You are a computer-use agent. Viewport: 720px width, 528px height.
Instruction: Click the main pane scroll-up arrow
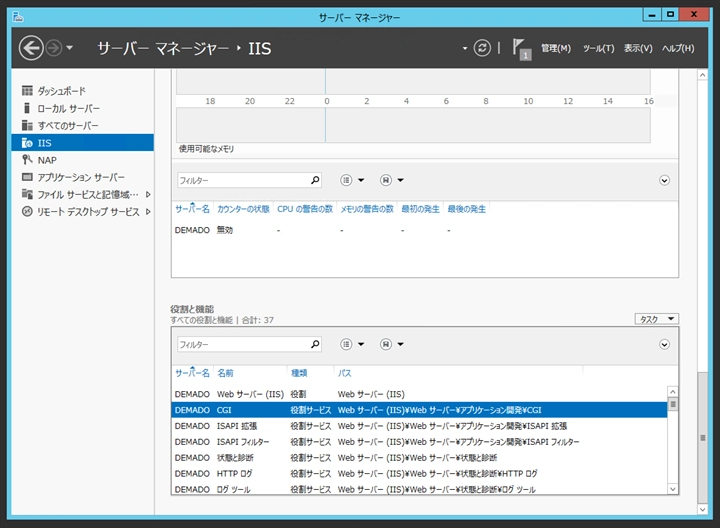coord(702,74)
